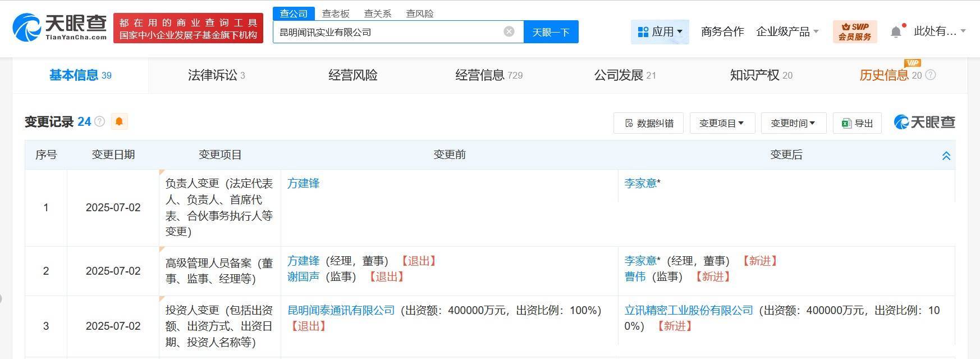Switch to 历史信息 VIP tab
Screen dimensions: 980x359
tap(891, 75)
